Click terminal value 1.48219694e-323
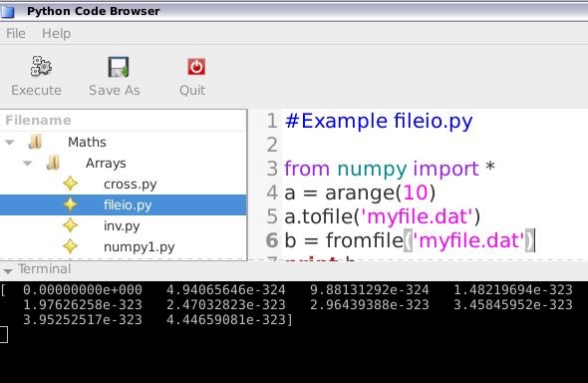 click(513, 290)
